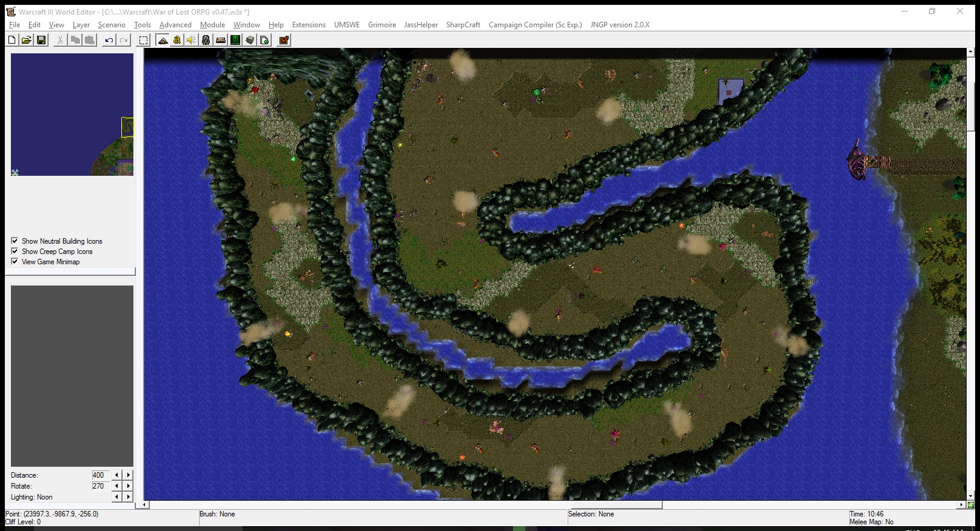Click the 'Time: 10:46' status text

[867, 514]
